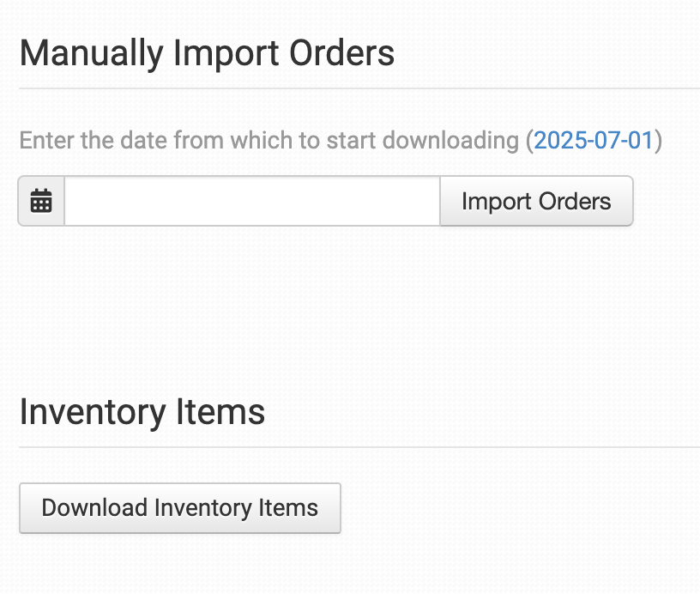Select the Manually Import Orders heading
Image resolution: width=700 pixels, height=594 pixels.
point(207,53)
